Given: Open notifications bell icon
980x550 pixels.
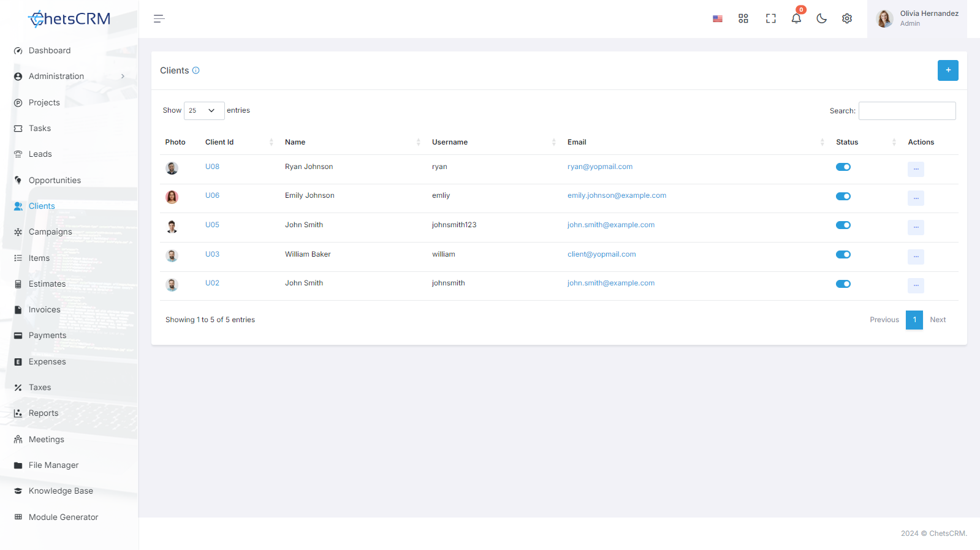Looking at the screenshot, I should pyautogui.click(x=796, y=18).
